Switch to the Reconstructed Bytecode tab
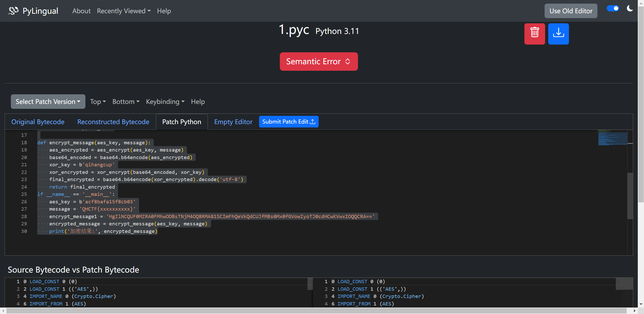 pos(113,122)
